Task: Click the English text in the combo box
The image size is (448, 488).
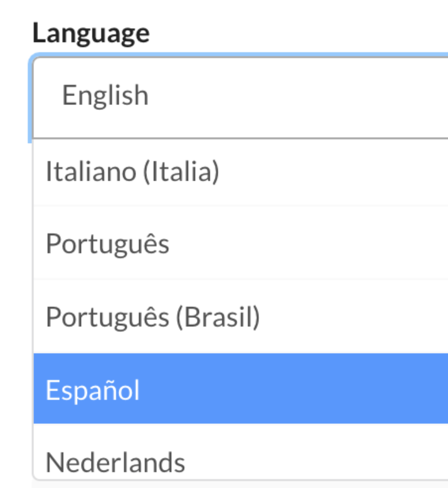Action: pos(105,95)
